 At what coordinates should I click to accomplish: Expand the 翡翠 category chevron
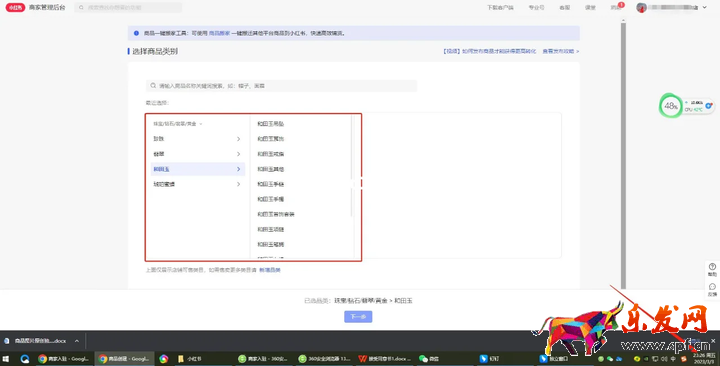238,154
